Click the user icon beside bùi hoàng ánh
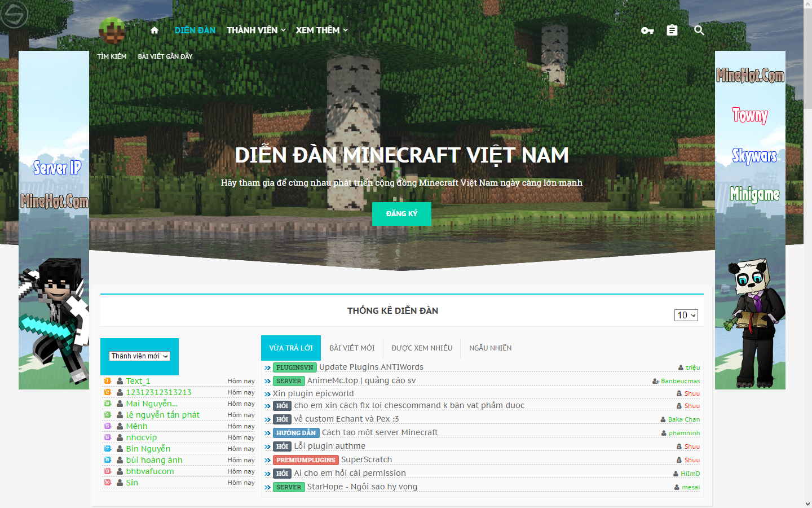812x508 pixels. pyautogui.click(x=120, y=460)
